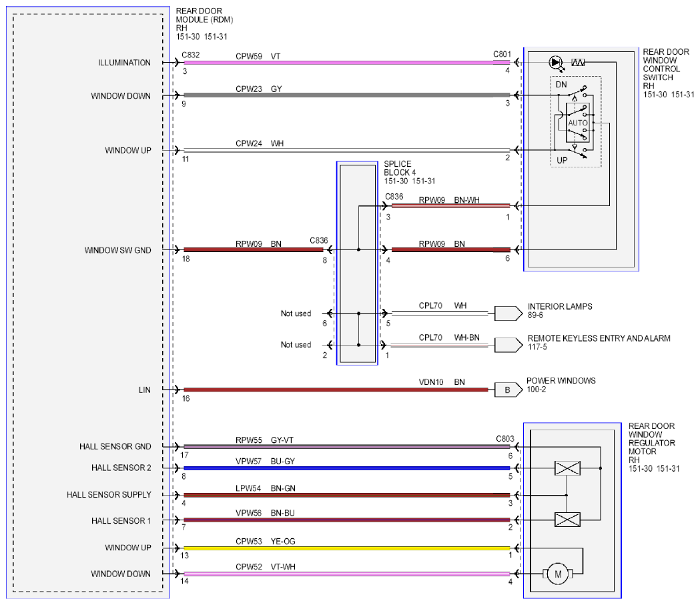Select the LIN pin label

coord(145,390)
